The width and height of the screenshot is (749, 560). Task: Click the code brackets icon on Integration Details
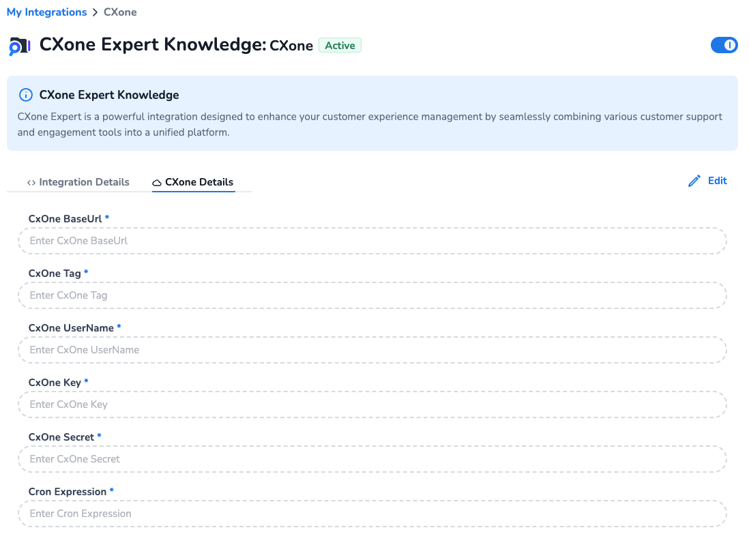pos(31,183)
